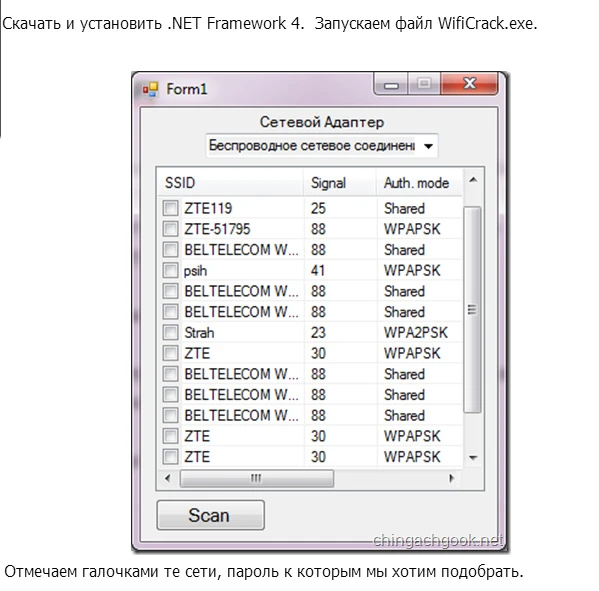This screenshot has width=599, height=591.
Task: Sort networks by the Signal column header
Action: tap(340, 183)
